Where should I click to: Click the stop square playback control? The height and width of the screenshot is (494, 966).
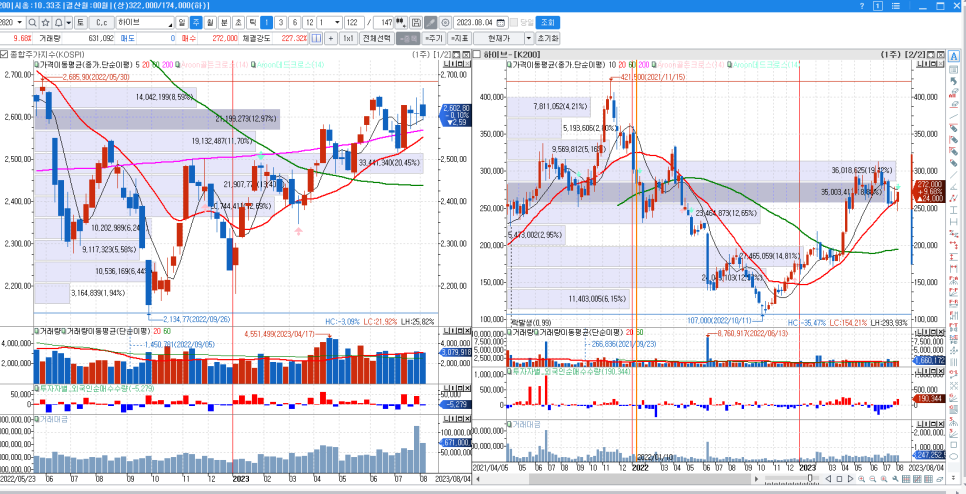839,479
